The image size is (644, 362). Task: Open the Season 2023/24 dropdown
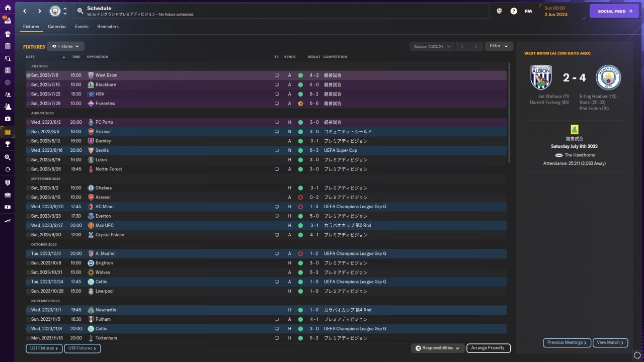(x=432, y=46)
